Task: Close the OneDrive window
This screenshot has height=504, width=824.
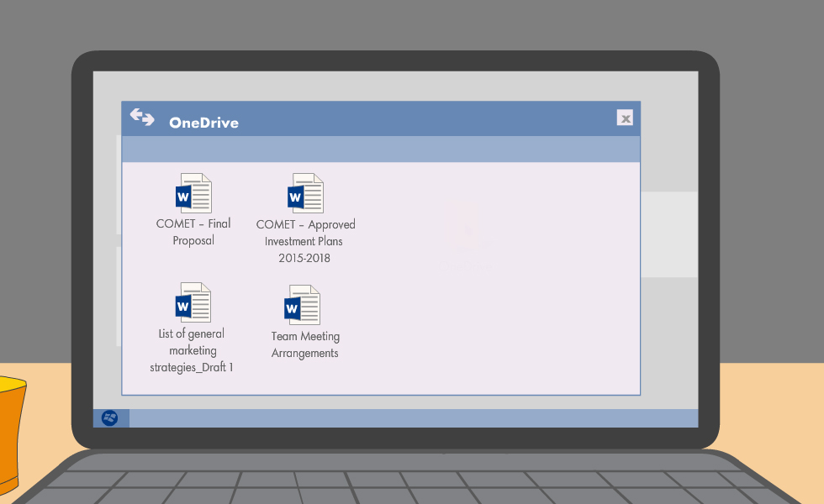Action: point(625,118)
